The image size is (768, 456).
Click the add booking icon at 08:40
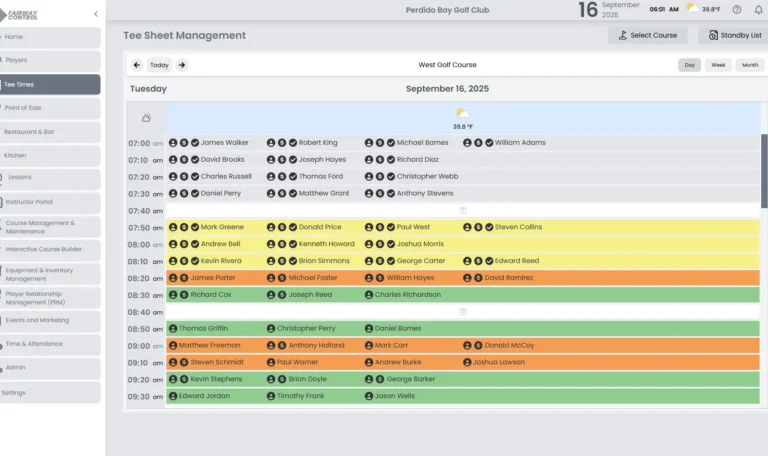tap(462, 312)
